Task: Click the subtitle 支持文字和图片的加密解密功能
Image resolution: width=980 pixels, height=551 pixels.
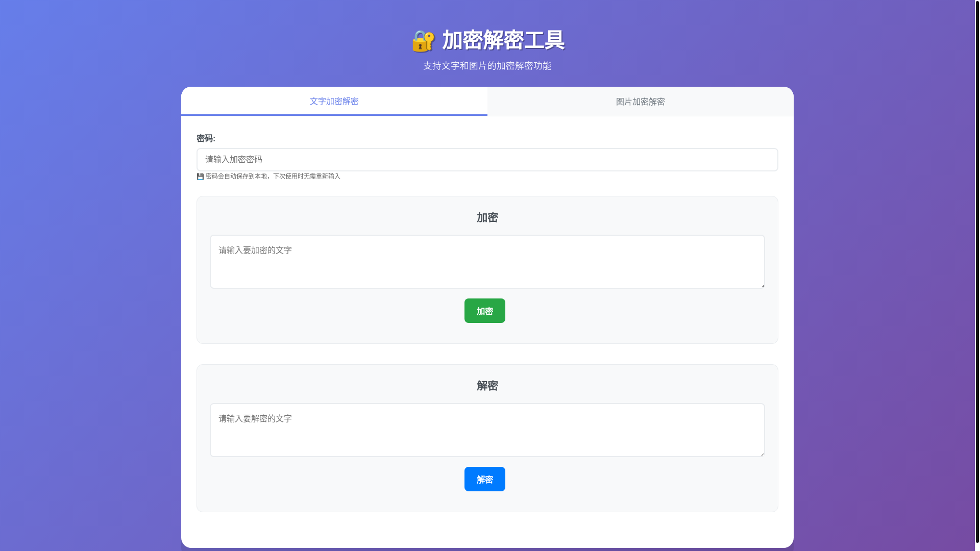Action: (x=487, y=66)
